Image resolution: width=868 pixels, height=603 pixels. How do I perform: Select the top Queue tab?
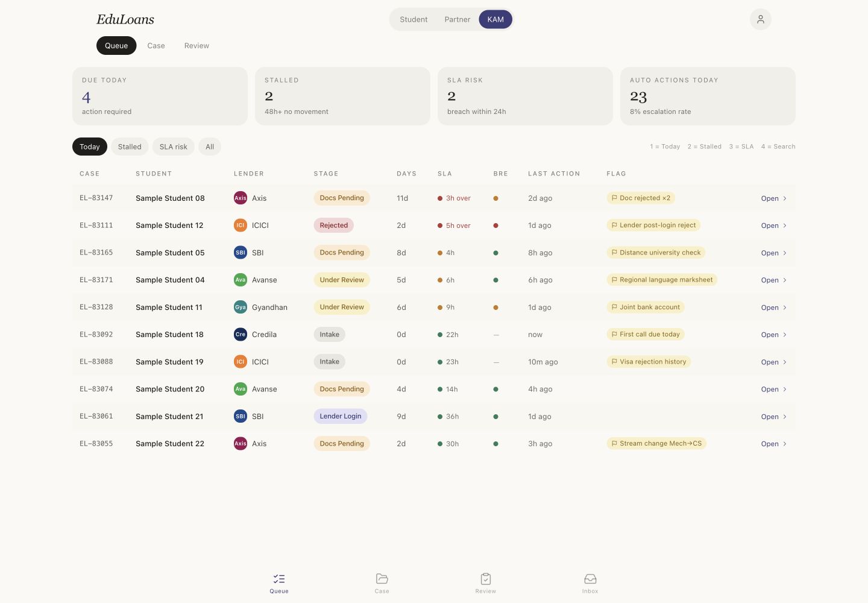tap(116, 45)
